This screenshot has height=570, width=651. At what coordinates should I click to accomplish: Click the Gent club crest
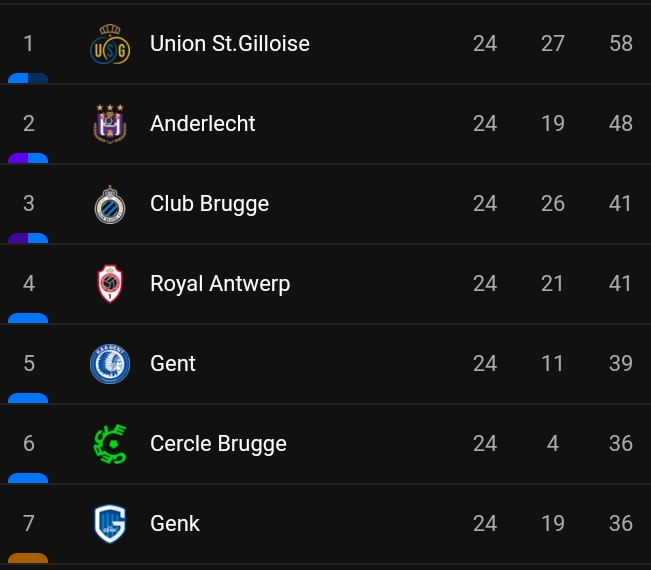(x=110, y=364)
